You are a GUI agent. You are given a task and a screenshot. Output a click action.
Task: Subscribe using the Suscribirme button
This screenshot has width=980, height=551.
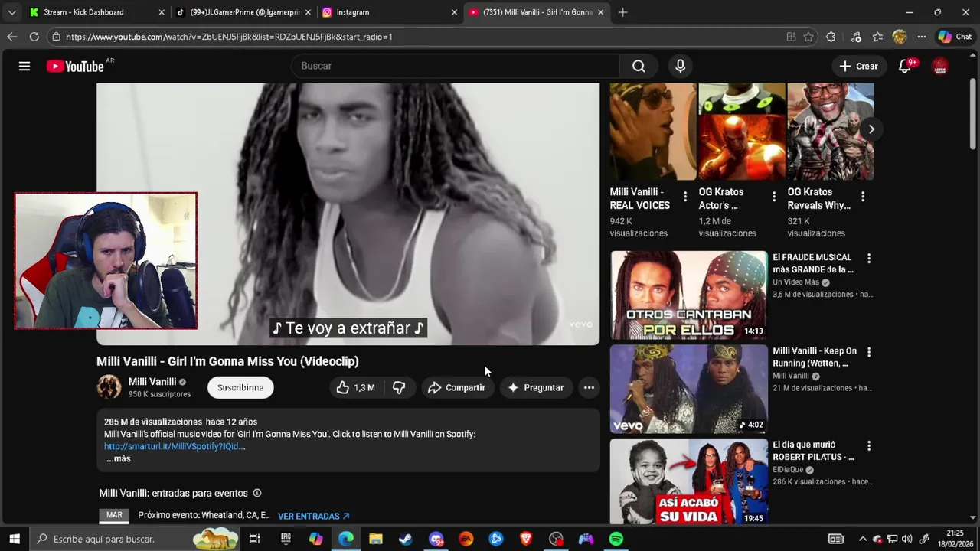(x=240, y=388)
